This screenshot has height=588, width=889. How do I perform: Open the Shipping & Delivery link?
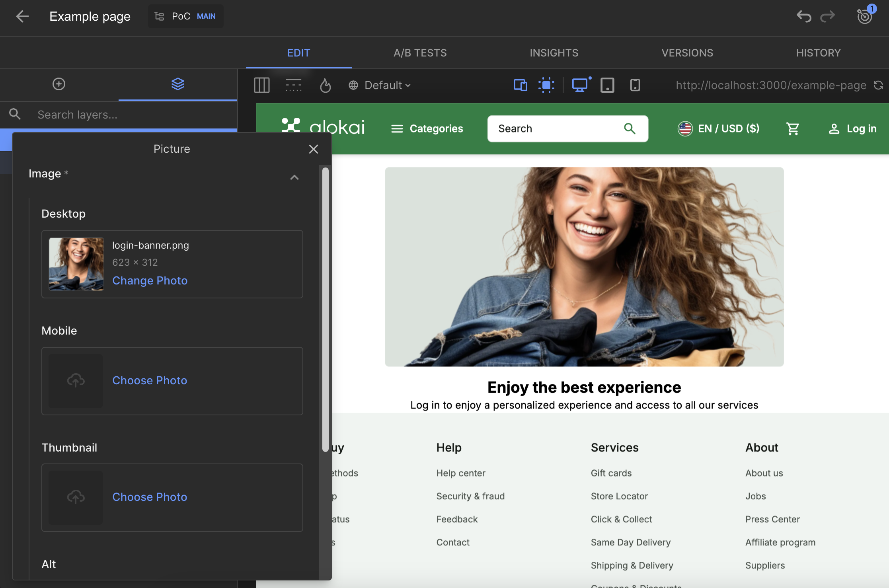(x=632, y=565)
